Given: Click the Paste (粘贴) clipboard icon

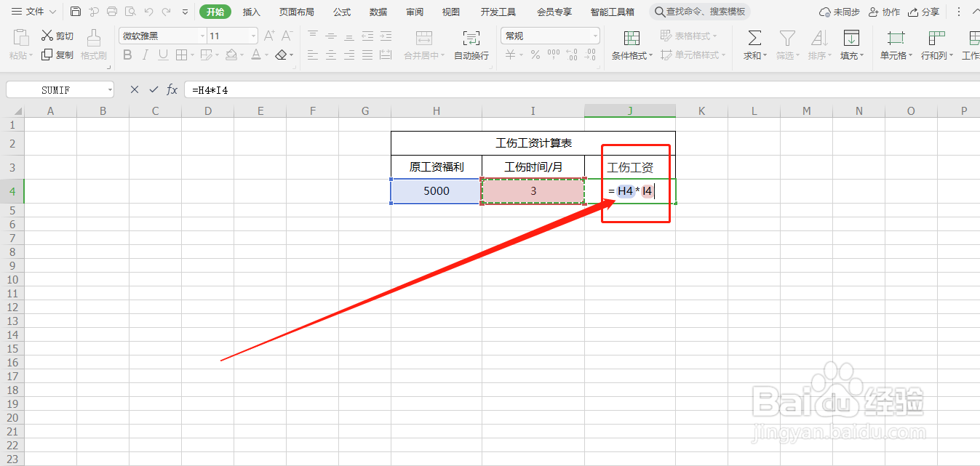Looking at the screenshot, I should point(21,38).
